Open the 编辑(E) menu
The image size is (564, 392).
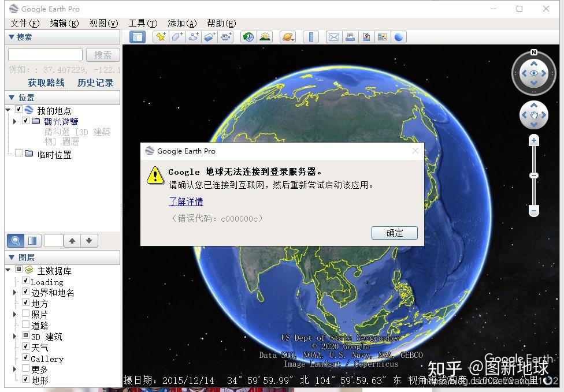click(x=64, y=23)
